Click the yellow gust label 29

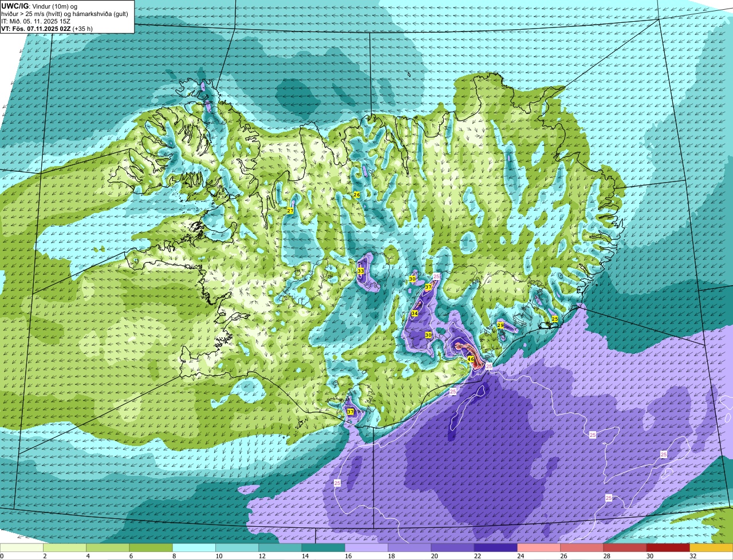point(500,325)
